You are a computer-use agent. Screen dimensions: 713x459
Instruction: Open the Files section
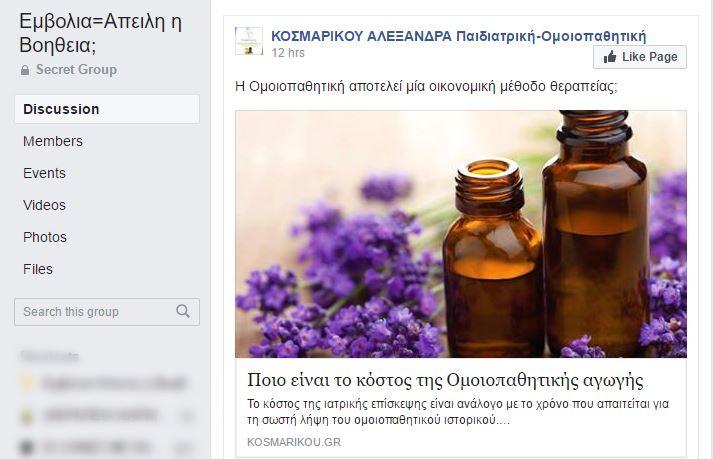[38, 269]
